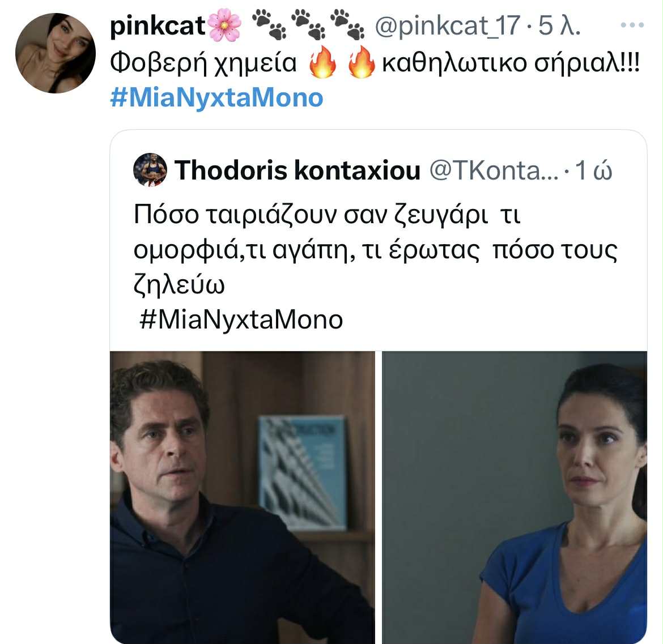This screenshot has height=644, width=663.
Task: Open the photo of the man
Action: (x=243, y=497)
